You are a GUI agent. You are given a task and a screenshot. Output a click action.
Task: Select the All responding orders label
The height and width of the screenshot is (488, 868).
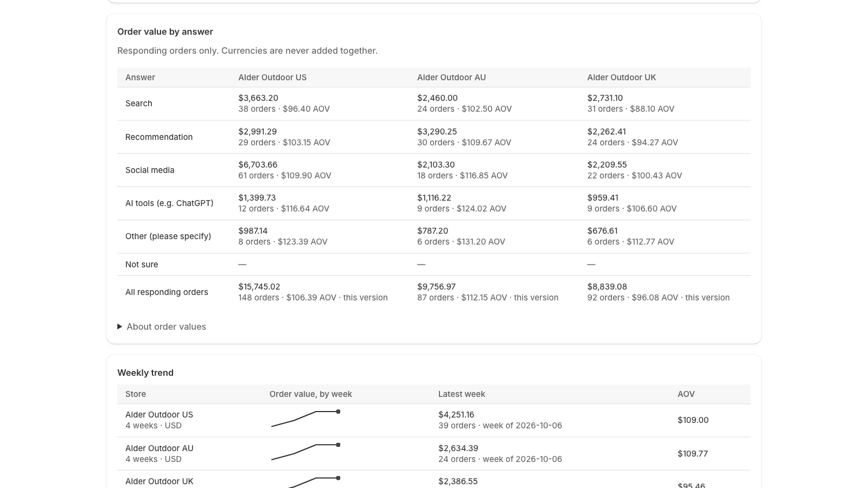click(x=167, y=292)
